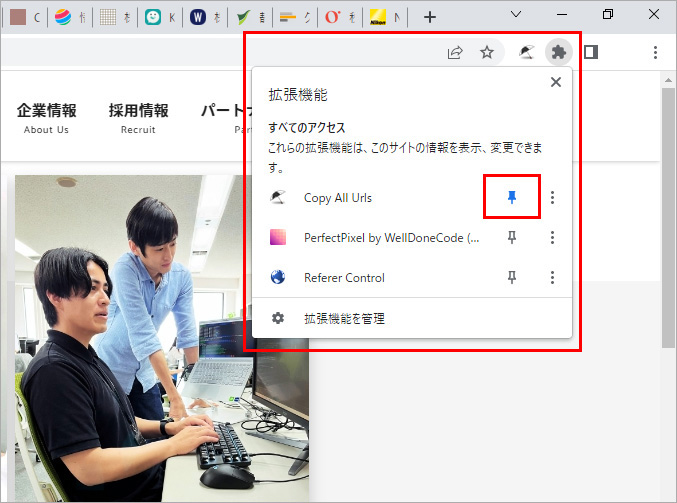Image resolution: width=677 pixels, height=503 pixels.
Task: Select PerfectPixel by WellDoneCode entry
Action: click(x=391, y=238)
